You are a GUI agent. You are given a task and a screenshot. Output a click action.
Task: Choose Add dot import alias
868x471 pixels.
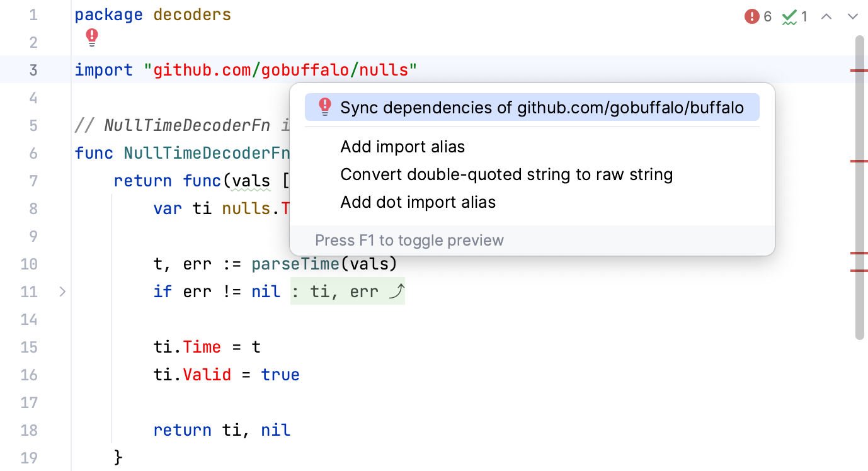click(x=418, y=202)
